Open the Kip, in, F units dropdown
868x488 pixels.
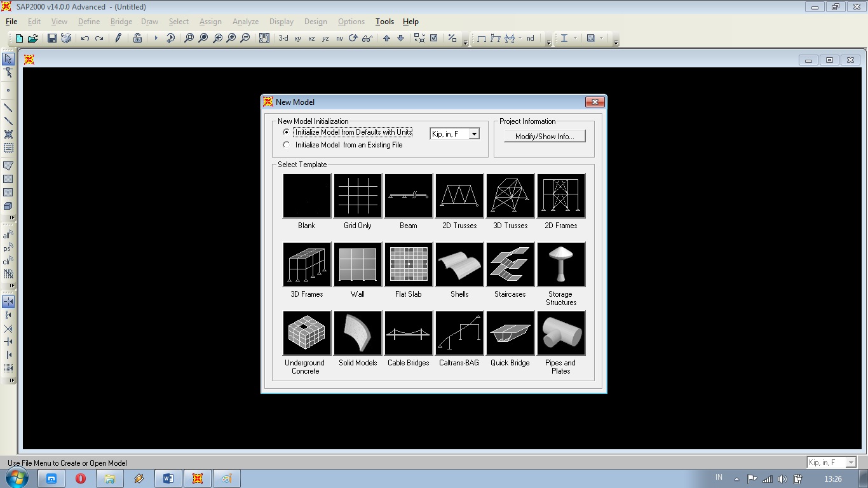(x=473, y=133)
